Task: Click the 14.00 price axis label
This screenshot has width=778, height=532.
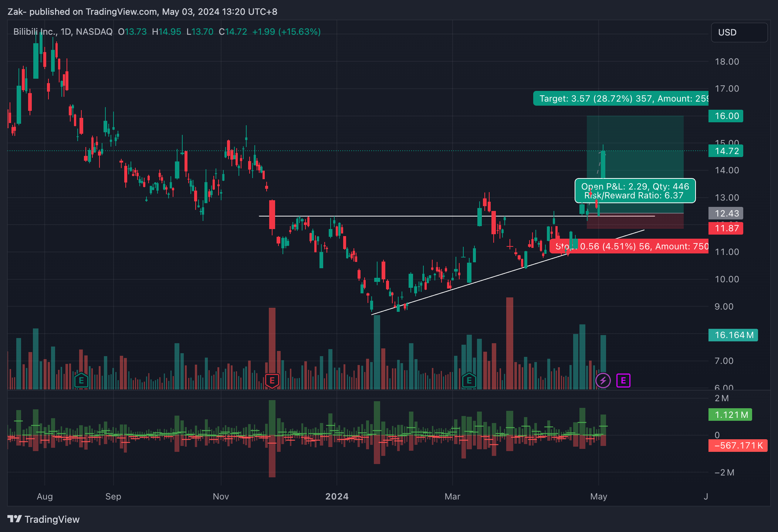Action: coord(727,170)
